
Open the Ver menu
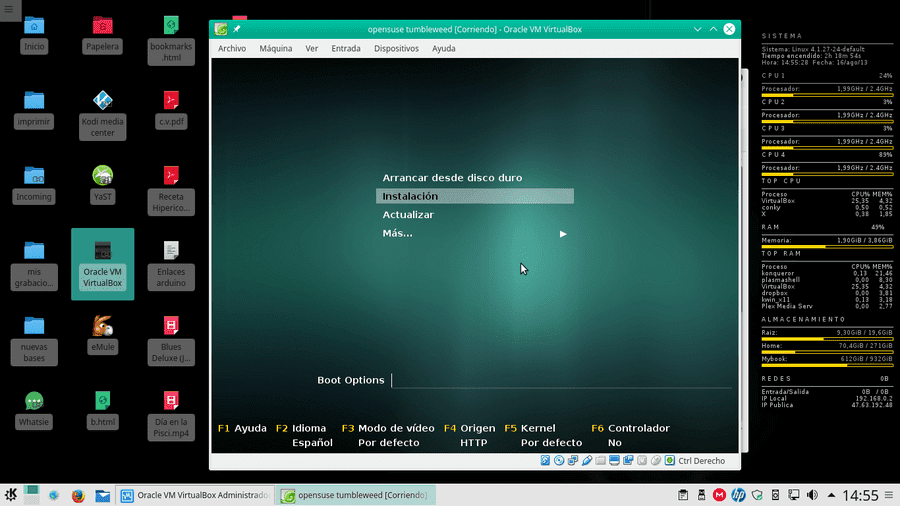[312, 48]
